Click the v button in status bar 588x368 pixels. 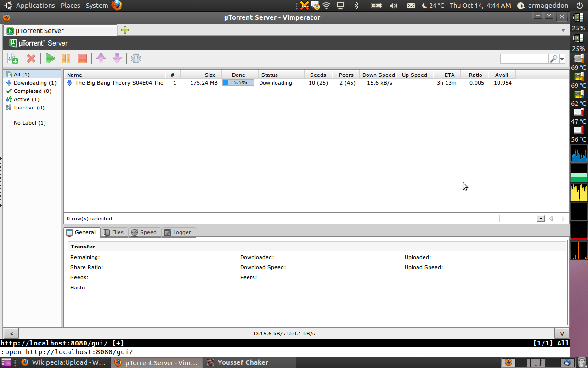(562, 333)
